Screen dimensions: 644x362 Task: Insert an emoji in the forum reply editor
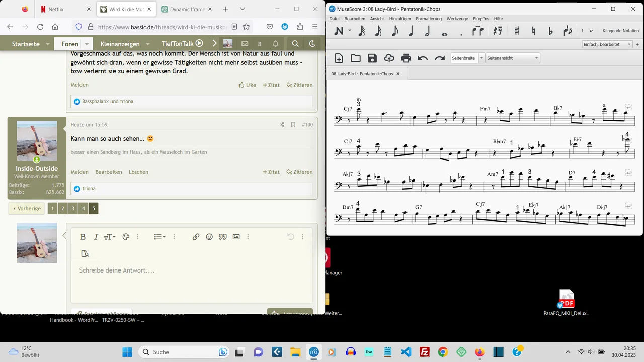209,237
